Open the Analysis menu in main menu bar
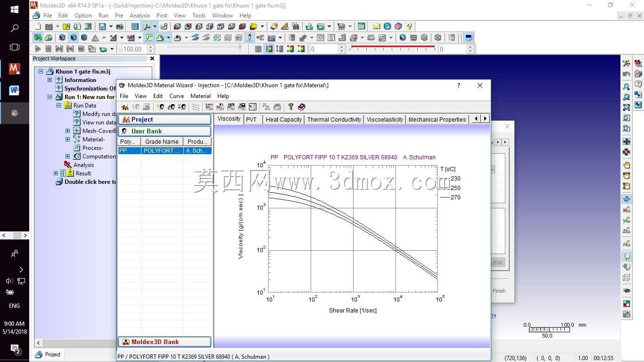Viewport: 644px width, 362px height. coord(140,16)
